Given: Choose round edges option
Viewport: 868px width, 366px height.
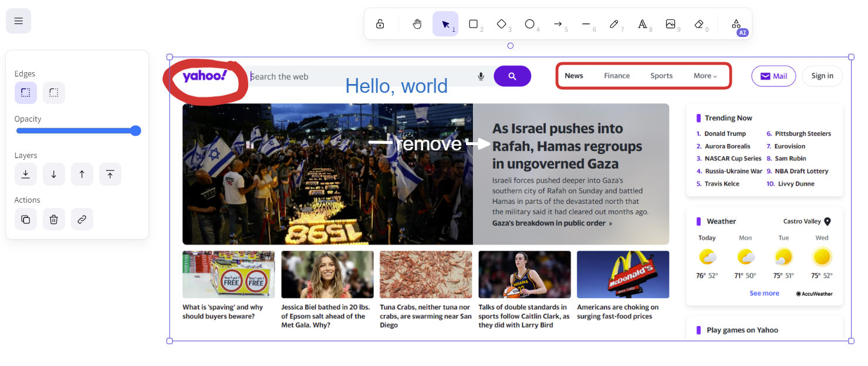Looking at the screenshot, I should tap(54, 93).
